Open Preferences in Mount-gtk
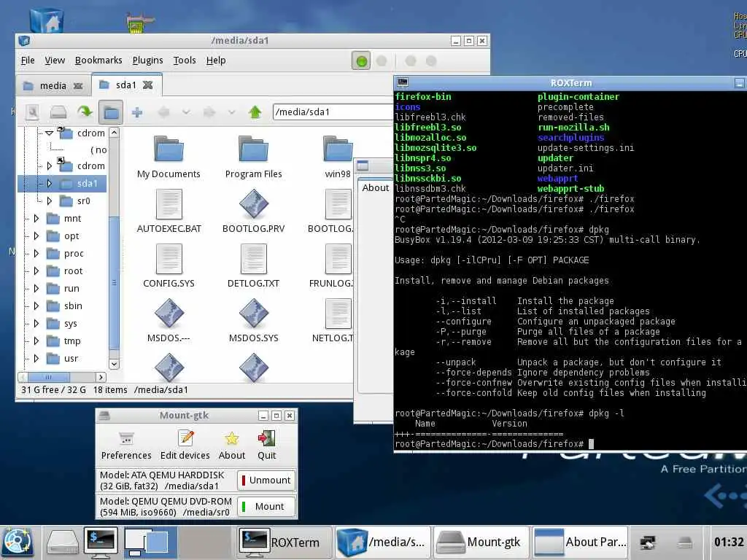Screen dimensions: 747x560 pos(126,446)
